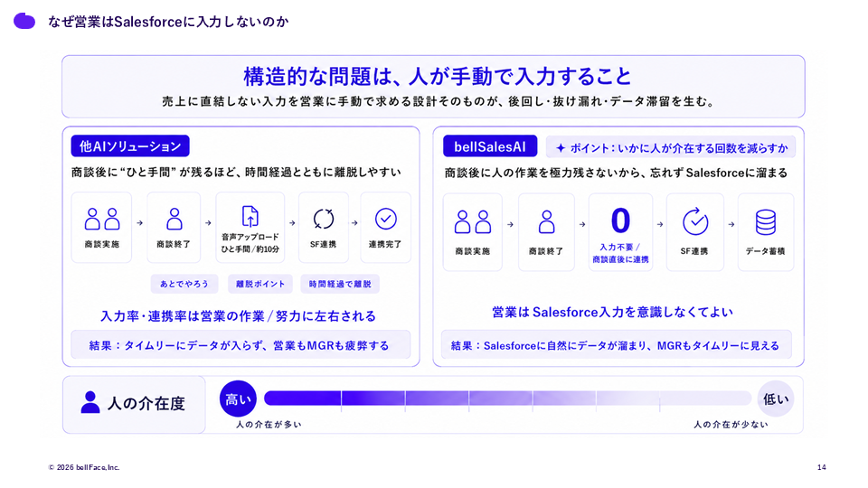This screenshot has width=868, height=488.
Task: Click the database icon above データ蓄積
Action: [x=766, y=222]
